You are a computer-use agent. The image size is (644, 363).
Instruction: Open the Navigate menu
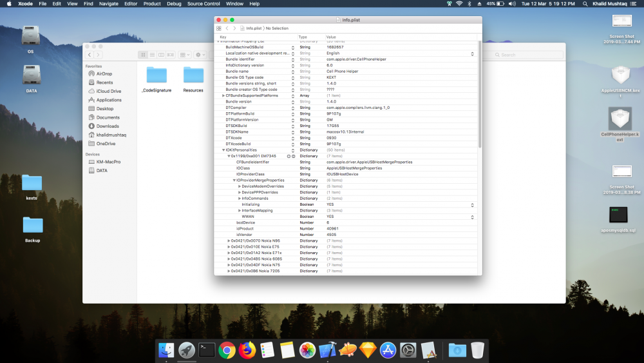coord(108,4)
